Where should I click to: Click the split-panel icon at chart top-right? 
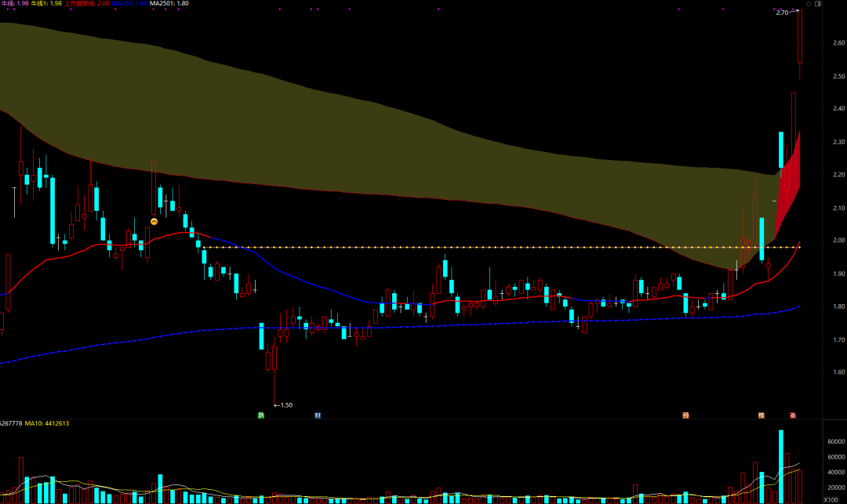[x=818, y=4]
